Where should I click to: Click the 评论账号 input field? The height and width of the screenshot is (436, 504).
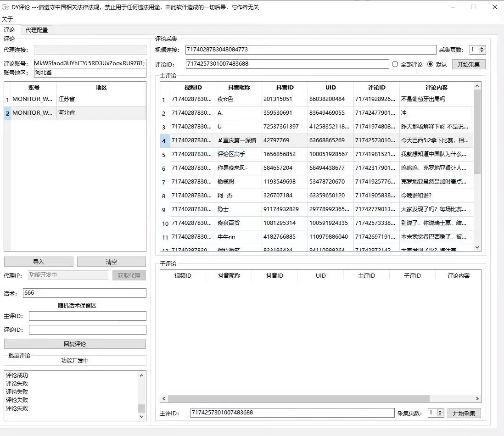click(90, 63)
